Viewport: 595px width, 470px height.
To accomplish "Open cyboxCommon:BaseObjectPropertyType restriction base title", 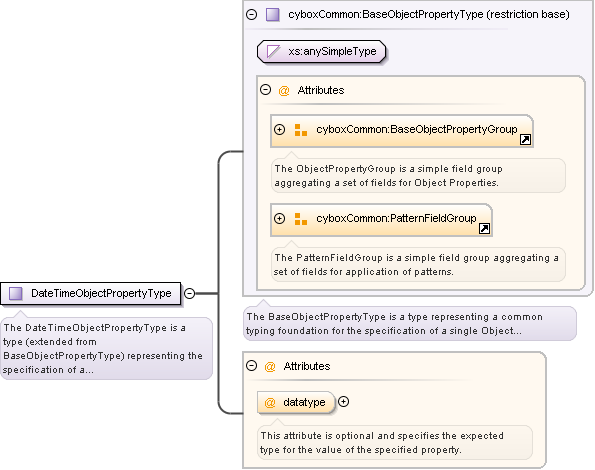I will [x=429, y=14].
